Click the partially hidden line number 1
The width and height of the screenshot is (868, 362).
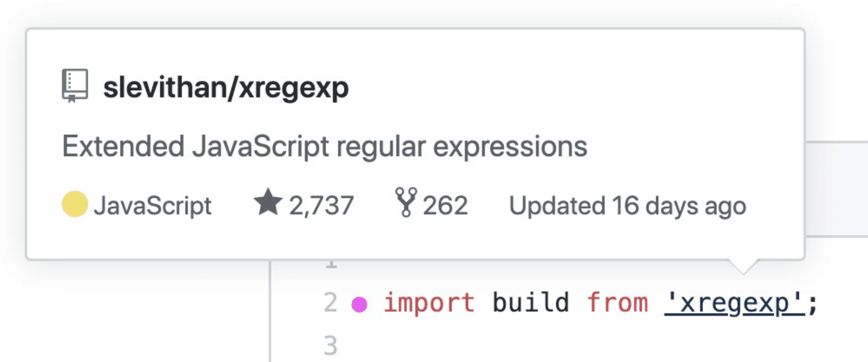(x=331, y=264)
